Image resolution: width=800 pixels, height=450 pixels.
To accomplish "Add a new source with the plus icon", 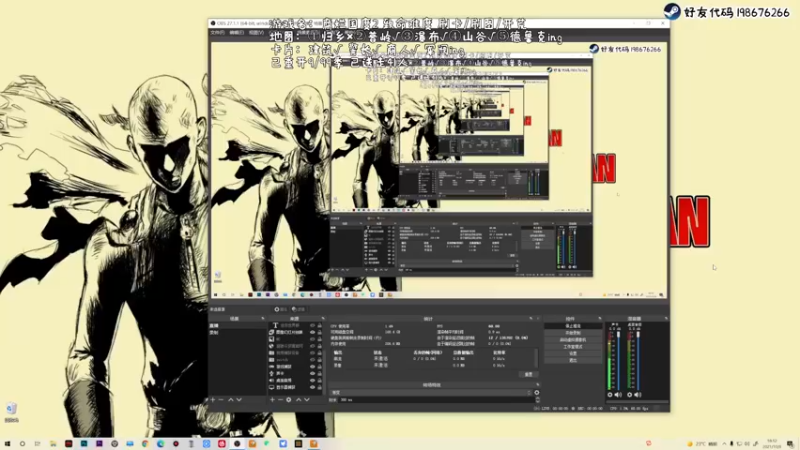I will [x=272, y=399].
